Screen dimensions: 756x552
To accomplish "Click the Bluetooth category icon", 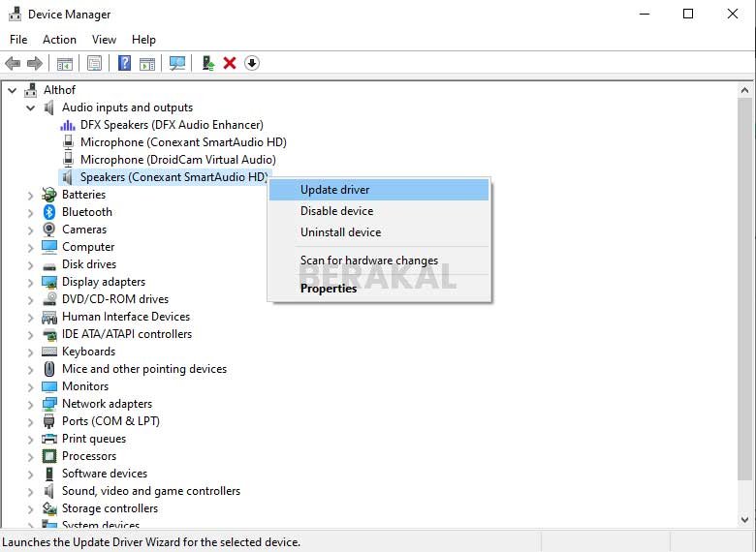I will point(49,212).
